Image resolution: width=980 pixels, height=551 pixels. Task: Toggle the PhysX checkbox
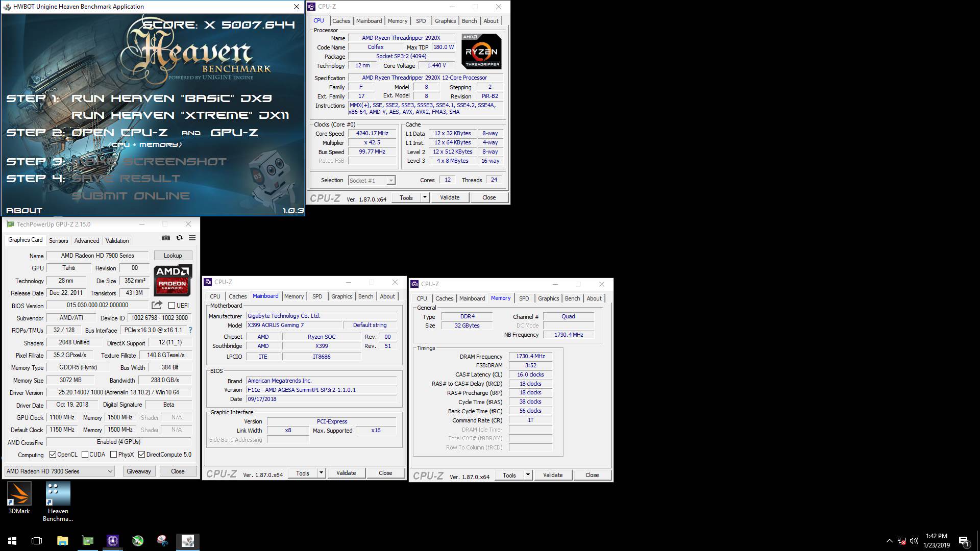click(113, 455)
